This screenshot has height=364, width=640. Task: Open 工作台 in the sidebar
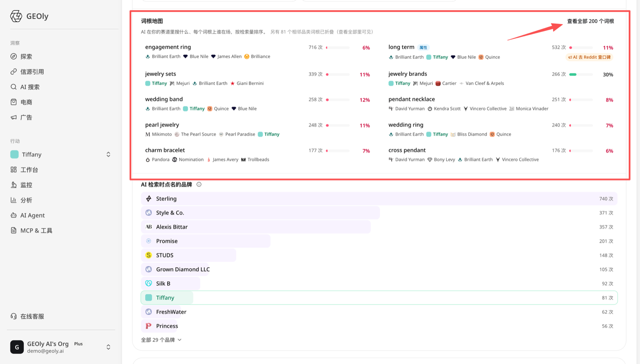[29, 170]
